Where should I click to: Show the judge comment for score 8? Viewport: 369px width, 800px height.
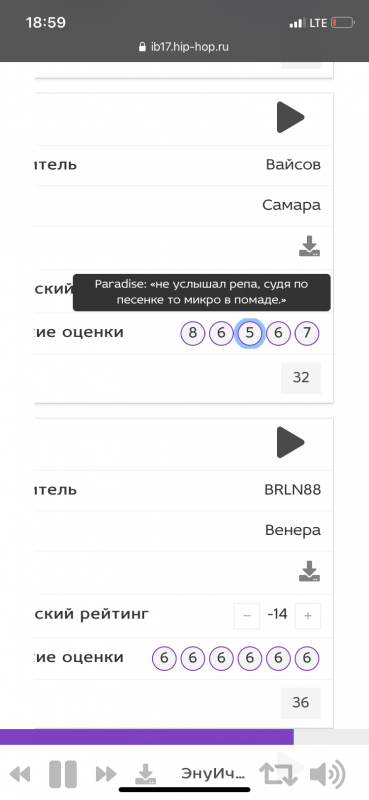point(192,334)
